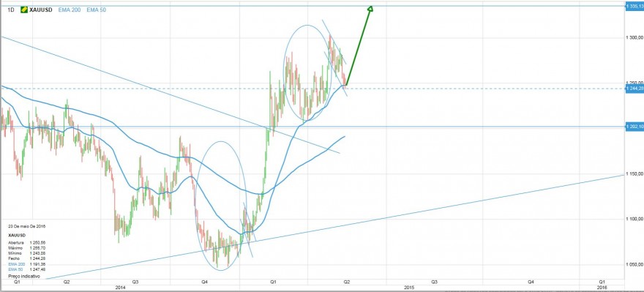Click the Mínimo value 1 243,08
644x292 pixels.
(37, 253)
